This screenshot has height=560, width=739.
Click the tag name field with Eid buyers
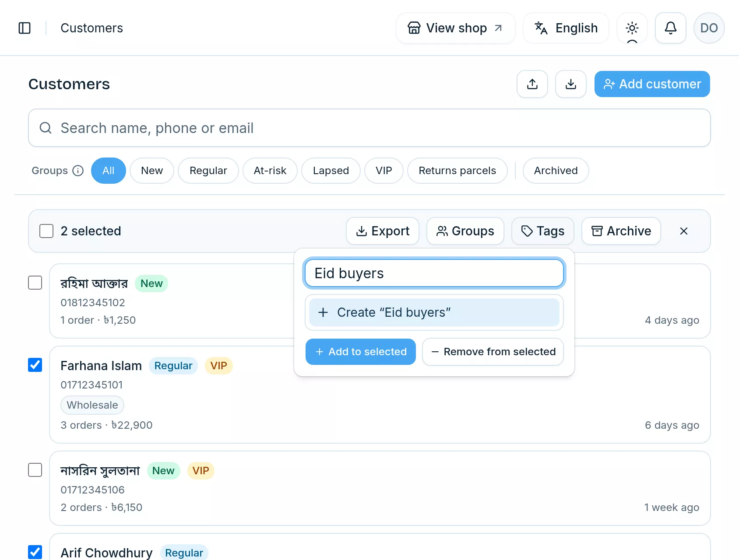434,273
